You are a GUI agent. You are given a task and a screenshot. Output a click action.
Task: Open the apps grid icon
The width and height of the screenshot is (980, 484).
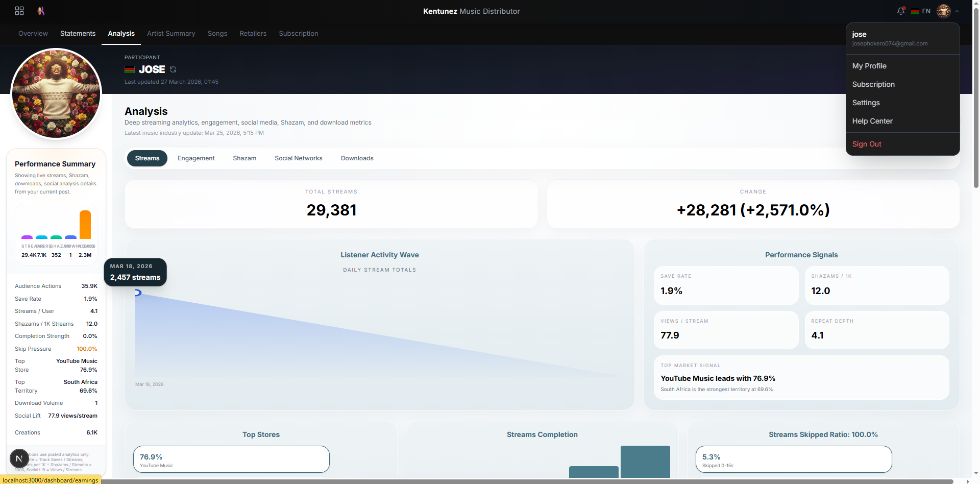[x=19, y=11]
